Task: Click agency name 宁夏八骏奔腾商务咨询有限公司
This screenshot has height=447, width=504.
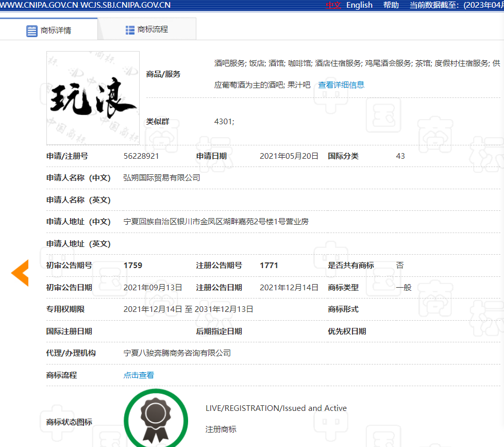Action: 177,353
